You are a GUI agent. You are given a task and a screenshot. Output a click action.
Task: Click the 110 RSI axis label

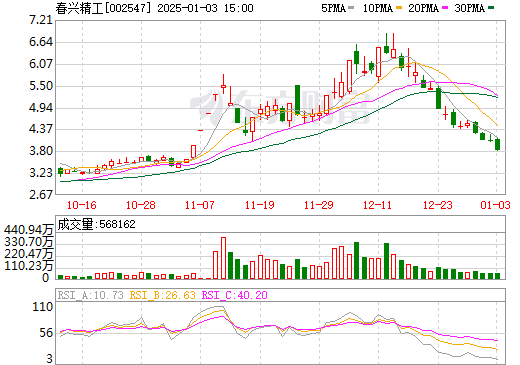pos(43,307)
